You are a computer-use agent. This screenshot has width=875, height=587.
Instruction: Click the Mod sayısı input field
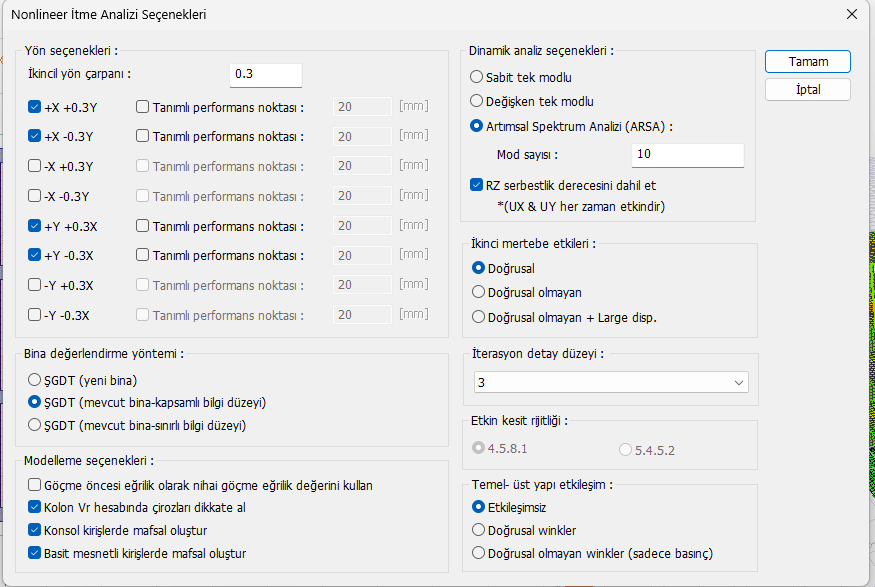(x=687, y=155)
